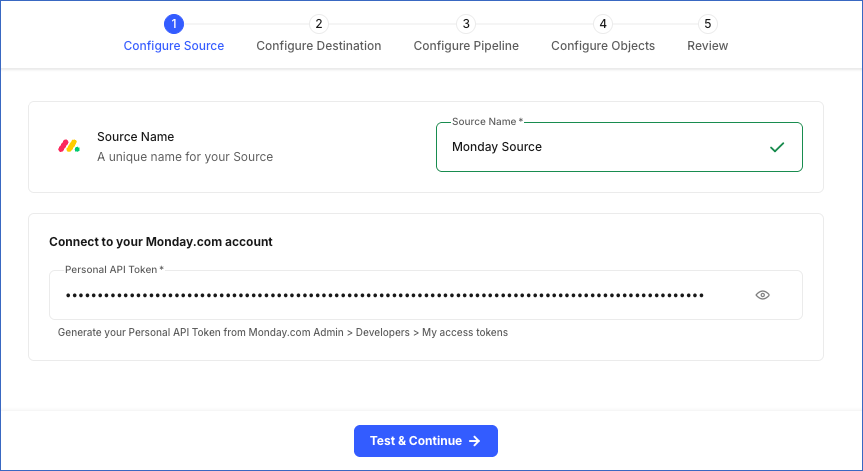
Task: Go to Configure Pipeline step
Action: coord(466,46)
